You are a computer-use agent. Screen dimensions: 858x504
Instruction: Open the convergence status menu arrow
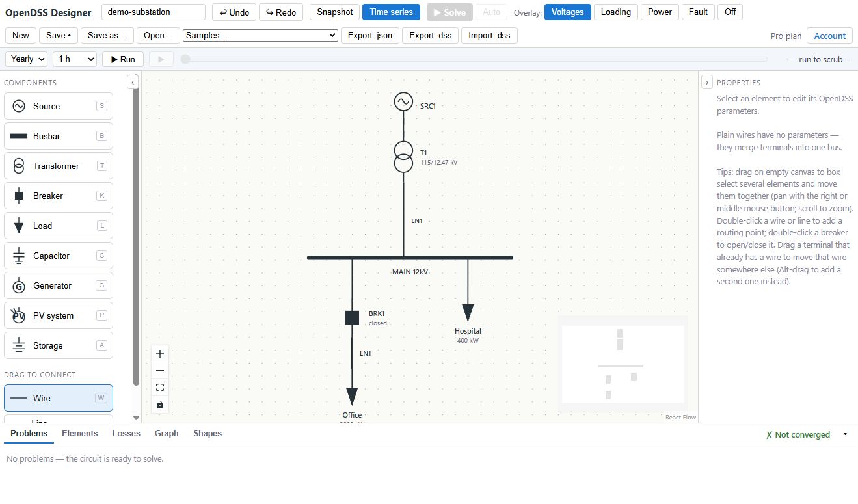(845, 434)
